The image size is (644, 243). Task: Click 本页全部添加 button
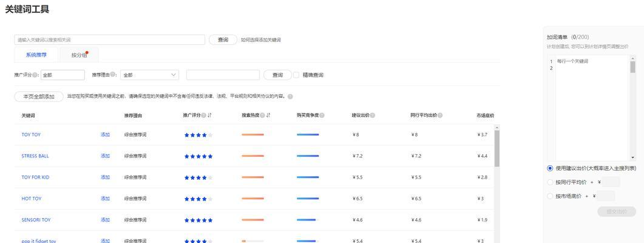pyautogui.click(x=39, y=97)
